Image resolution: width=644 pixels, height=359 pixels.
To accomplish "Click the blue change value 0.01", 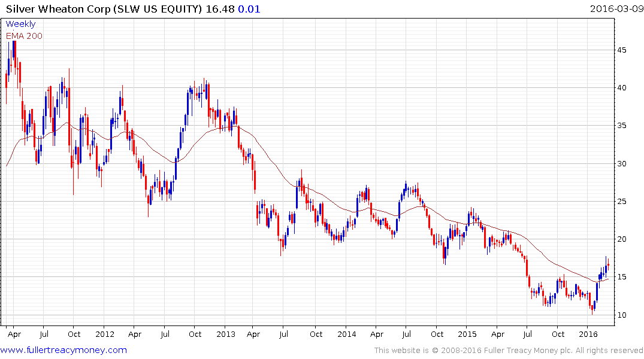I will pyautogui.click(x=249, y=9).
